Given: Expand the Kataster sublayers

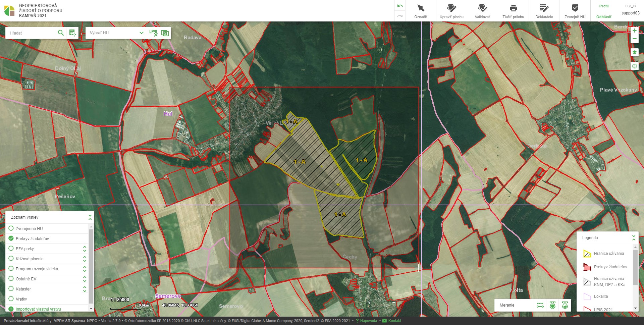Looking at the screenshot, I should 85,289.
